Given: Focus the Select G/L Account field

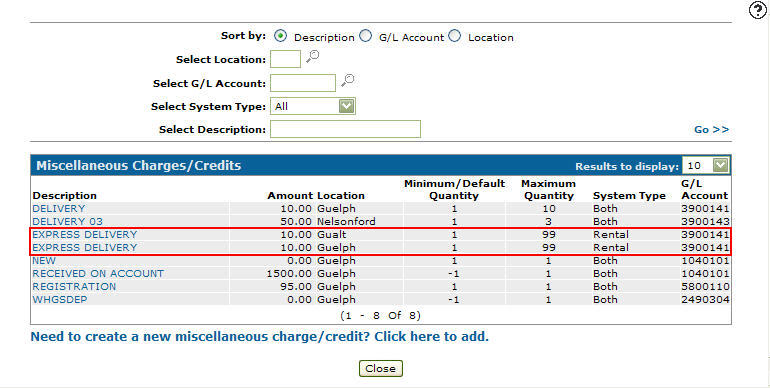Looking at the screenshot, I should [303, 83].
